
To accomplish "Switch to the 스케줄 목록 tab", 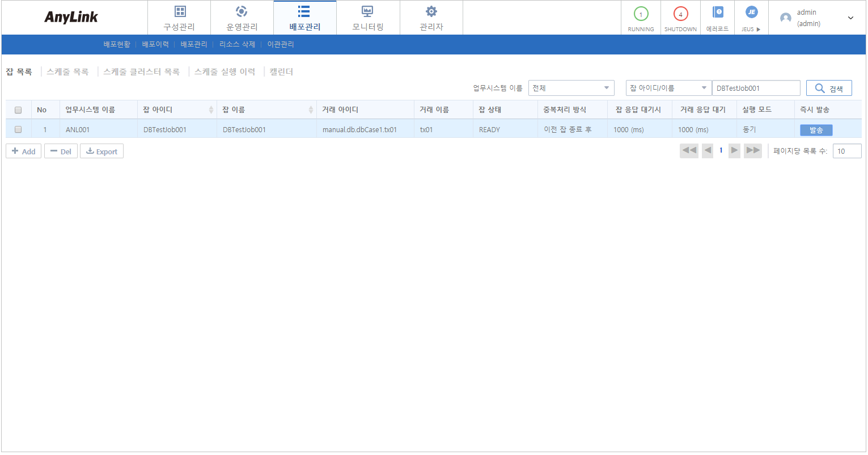I will [67, 72].
